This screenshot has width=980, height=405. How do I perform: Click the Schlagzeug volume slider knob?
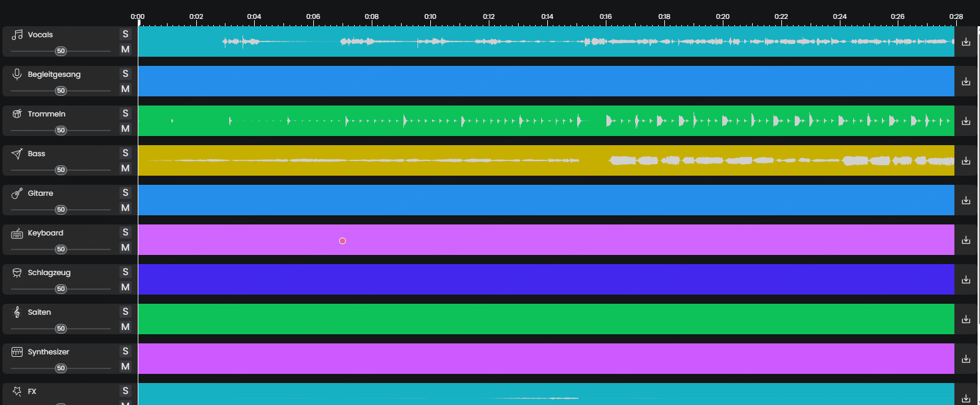(x=61, y=289)
